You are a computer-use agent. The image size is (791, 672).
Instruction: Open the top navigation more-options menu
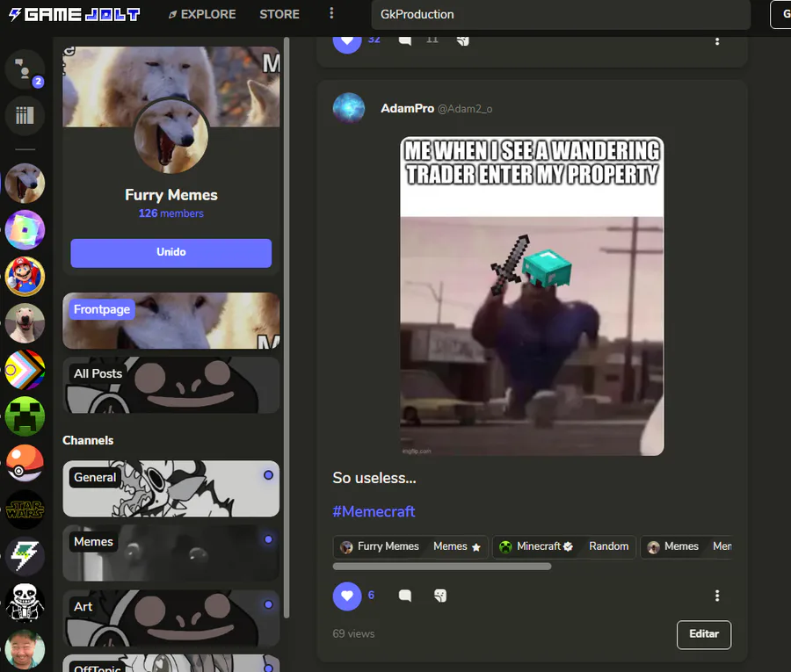tap(331, 13)
